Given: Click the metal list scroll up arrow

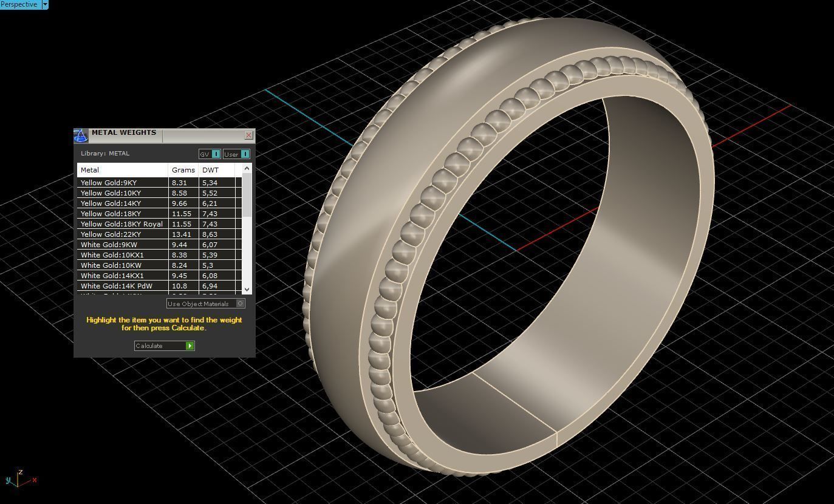Looking at the screenshot, I should click(247, 168).
